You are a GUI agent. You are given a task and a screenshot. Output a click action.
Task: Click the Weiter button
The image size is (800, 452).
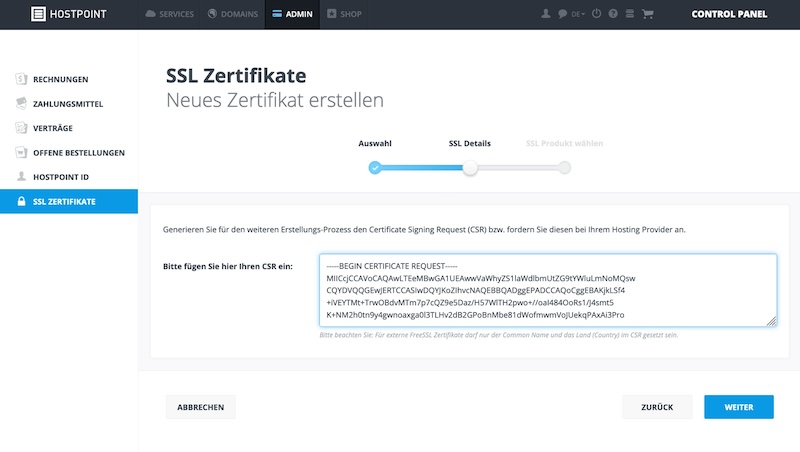(x=739, y=407)
